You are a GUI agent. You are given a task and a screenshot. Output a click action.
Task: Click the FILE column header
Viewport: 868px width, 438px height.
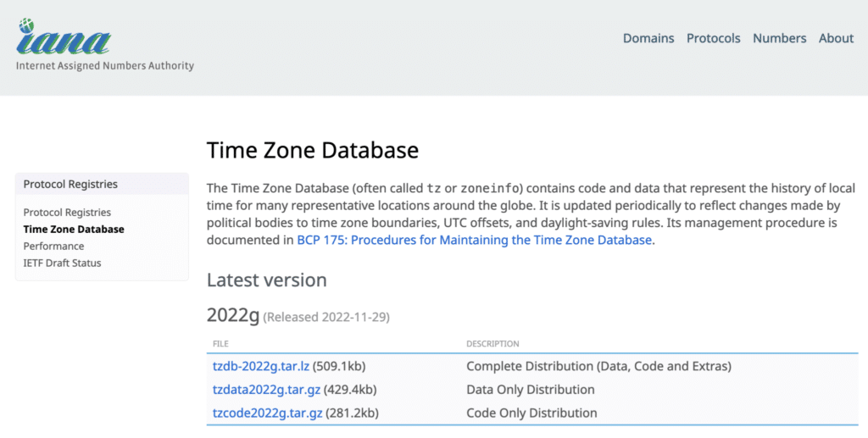point(220,344)
